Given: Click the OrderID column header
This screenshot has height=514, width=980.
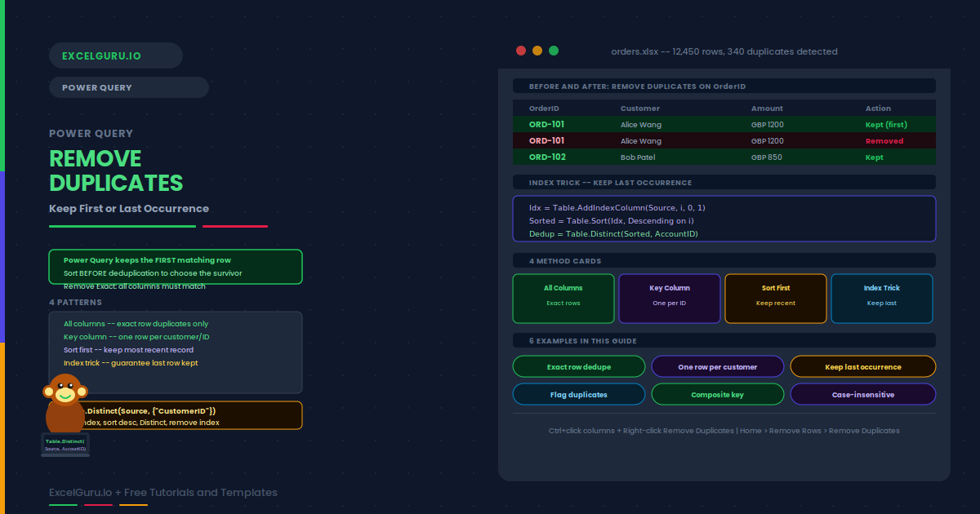Looking at the screenshot, I should pos(544,108).
